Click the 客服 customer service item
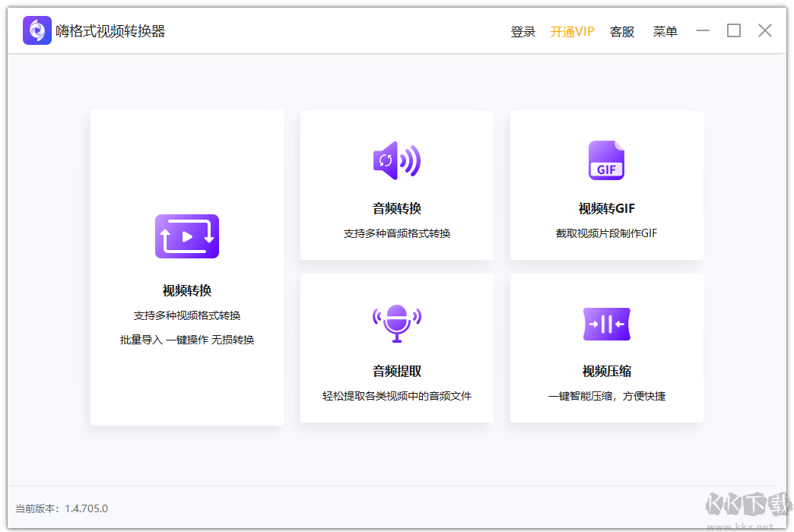Viewport: 794px width, 532px height. click(x=621, y=31)
